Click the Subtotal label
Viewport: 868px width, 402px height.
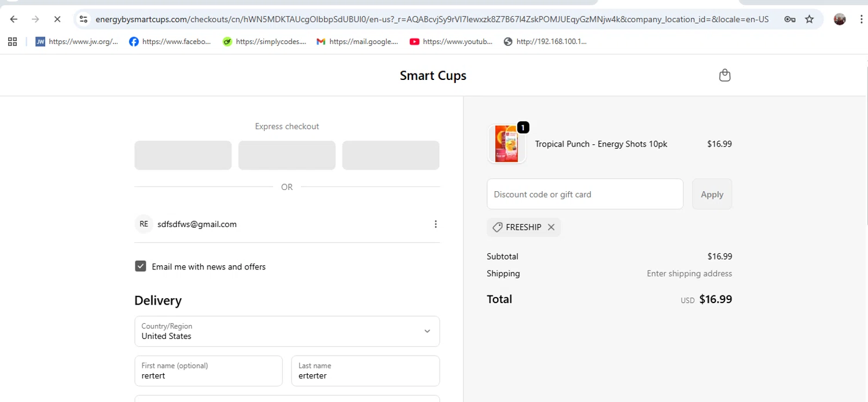tap(502, 256)
